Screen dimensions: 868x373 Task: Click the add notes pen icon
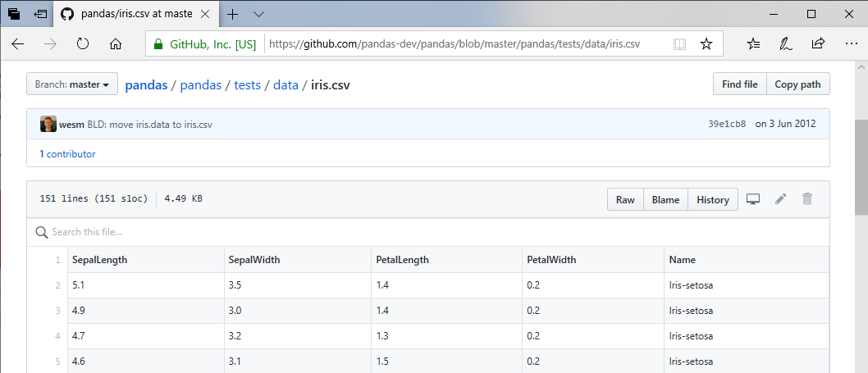(x=786, y=44)
